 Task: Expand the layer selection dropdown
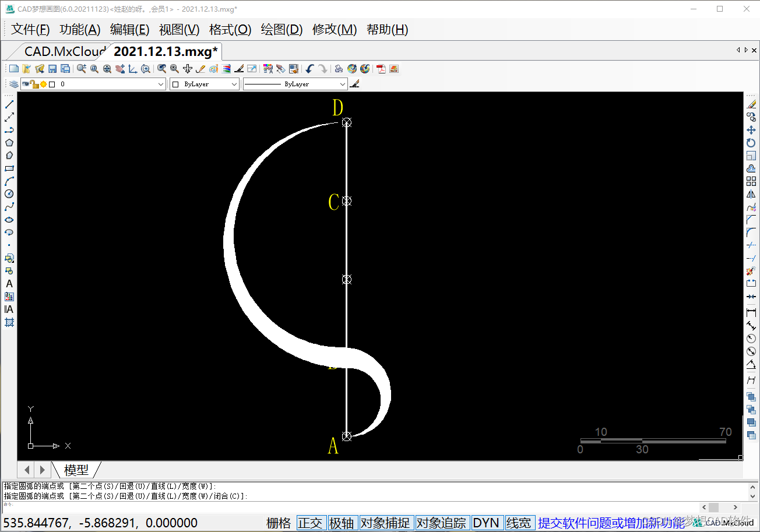pos(161,84)
